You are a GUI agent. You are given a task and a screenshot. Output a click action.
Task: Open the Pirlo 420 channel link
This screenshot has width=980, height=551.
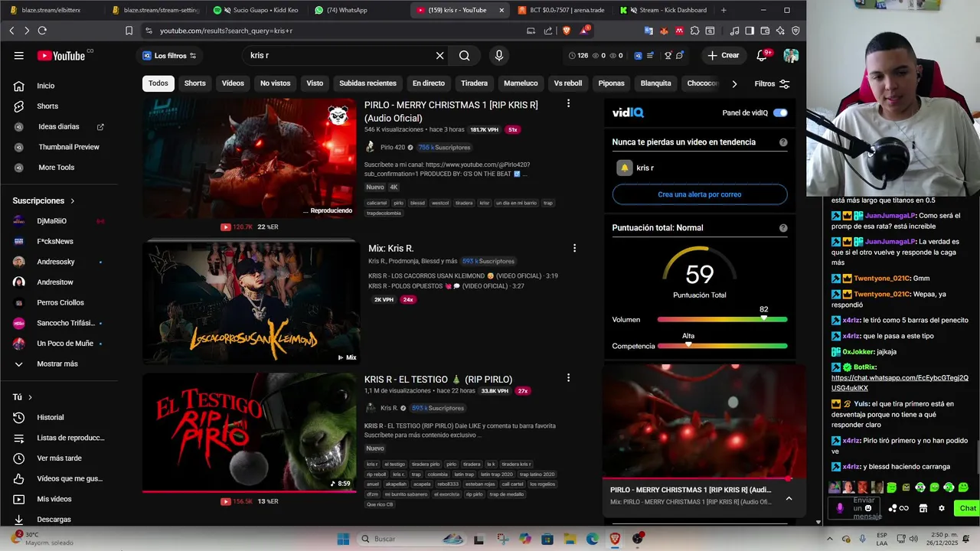coord(392,147)
